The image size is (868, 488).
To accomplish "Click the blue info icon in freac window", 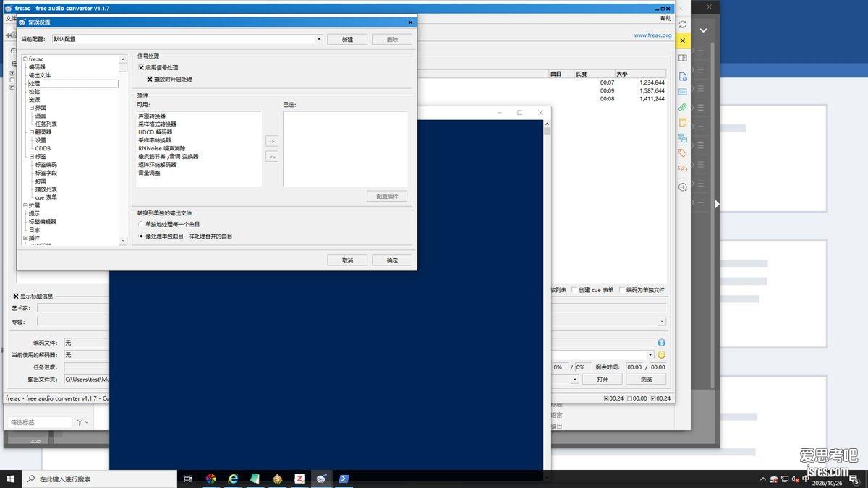I will pos(661,343).
